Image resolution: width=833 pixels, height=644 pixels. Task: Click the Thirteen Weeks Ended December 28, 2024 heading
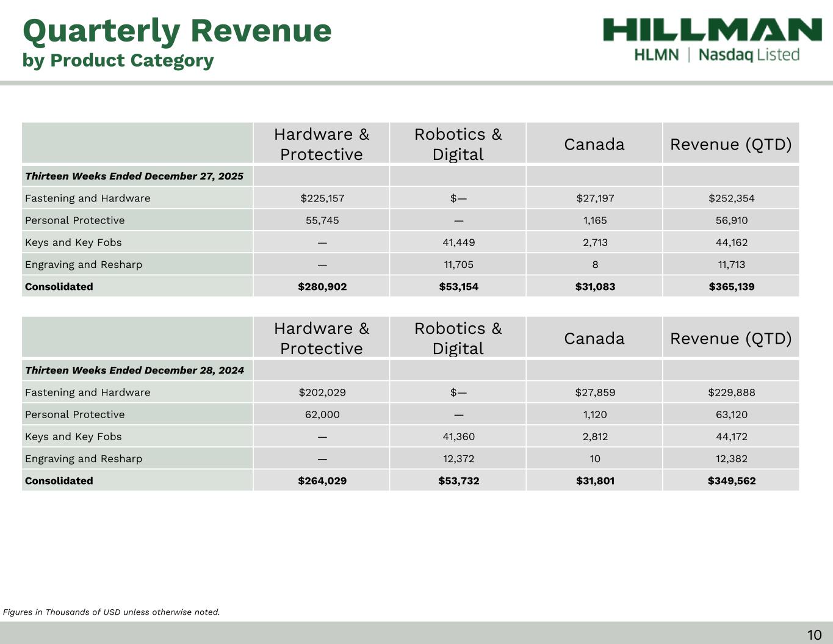tap(134, 371)
